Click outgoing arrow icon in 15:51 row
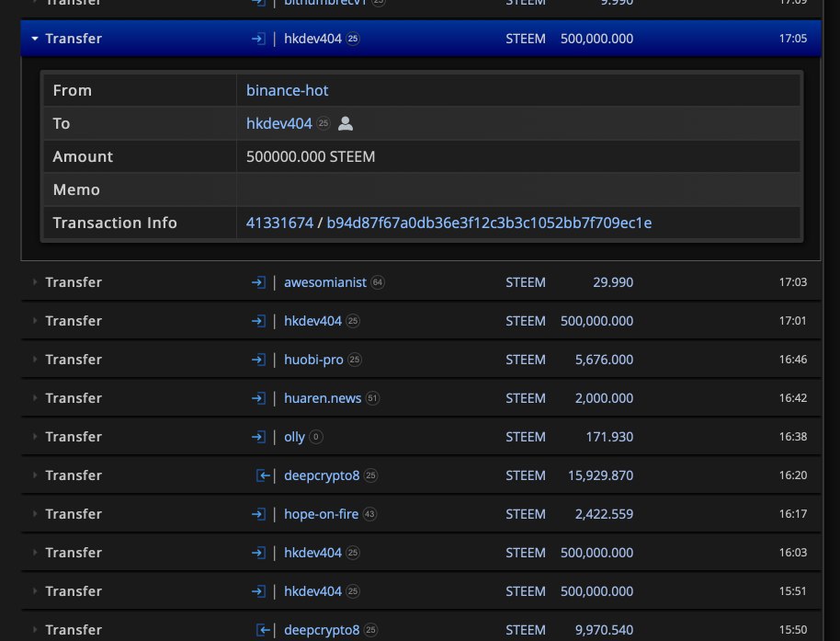The width and height of the screenshot is (840, 641). click(x=258, y=590)
